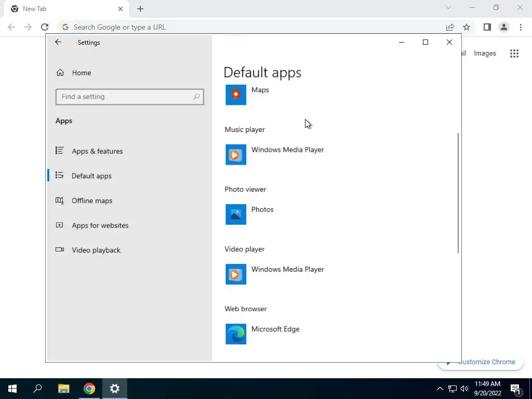Select the New Tab tab in Chrome
This screenshot has height=399, width=532.
tap(66, 9)
